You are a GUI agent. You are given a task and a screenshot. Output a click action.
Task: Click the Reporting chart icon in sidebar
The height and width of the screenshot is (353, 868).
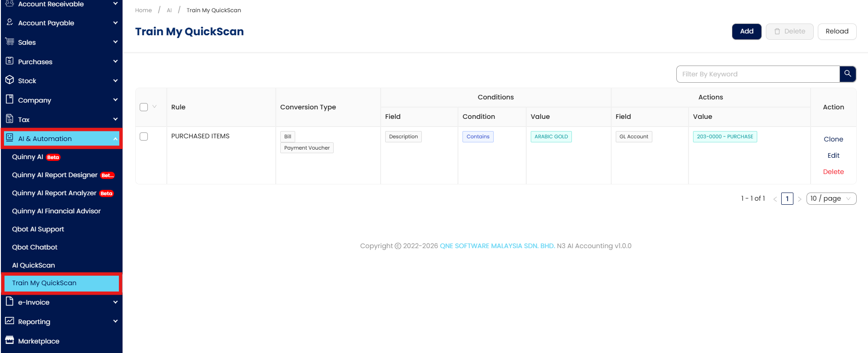[x=9, y=321]
